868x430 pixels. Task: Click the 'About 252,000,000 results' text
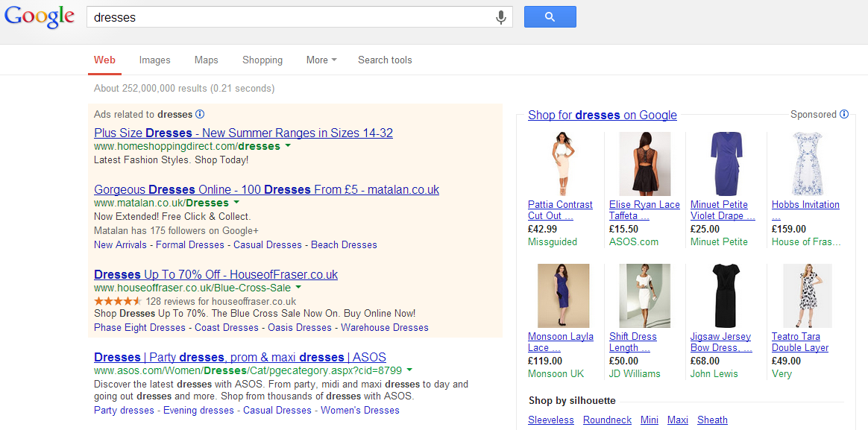tap(184, 89)
